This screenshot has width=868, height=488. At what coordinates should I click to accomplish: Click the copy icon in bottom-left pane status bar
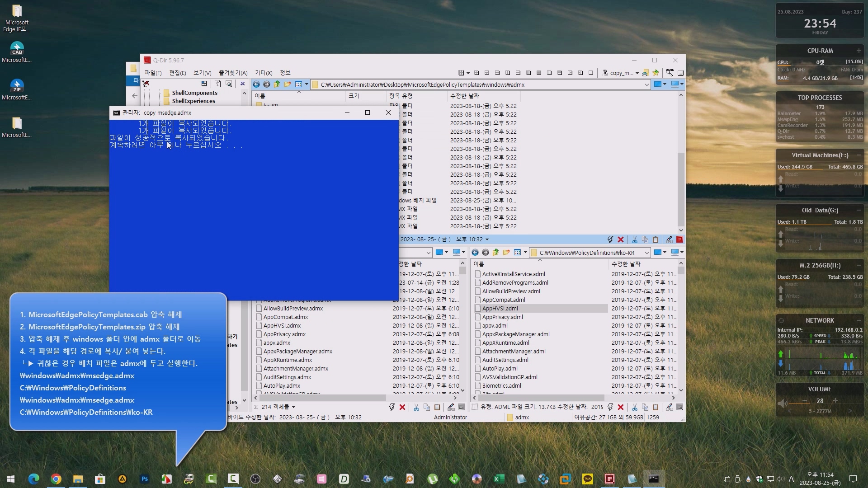426,407
